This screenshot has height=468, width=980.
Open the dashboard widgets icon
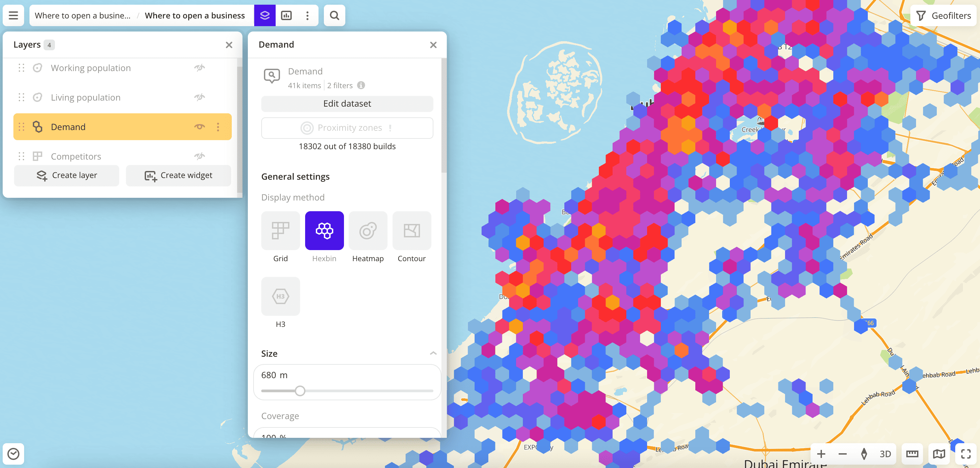(286, 16)
